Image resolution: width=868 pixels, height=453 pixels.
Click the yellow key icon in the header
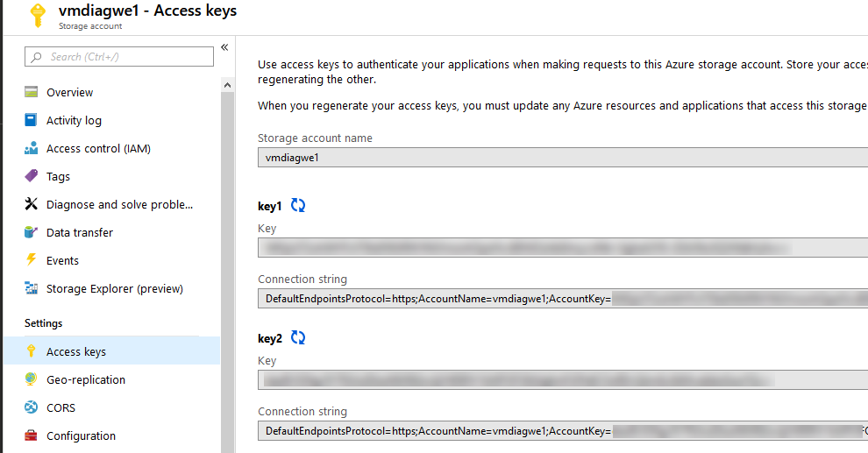pos(38,15)
